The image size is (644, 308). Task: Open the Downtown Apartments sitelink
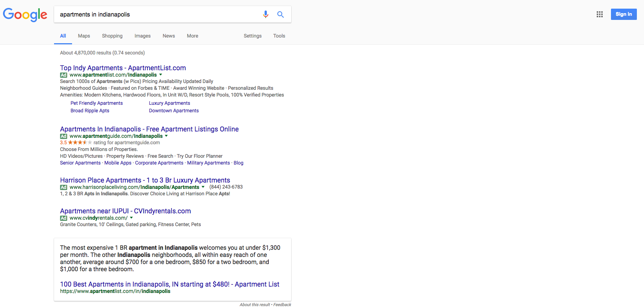(x=174, y=111)
